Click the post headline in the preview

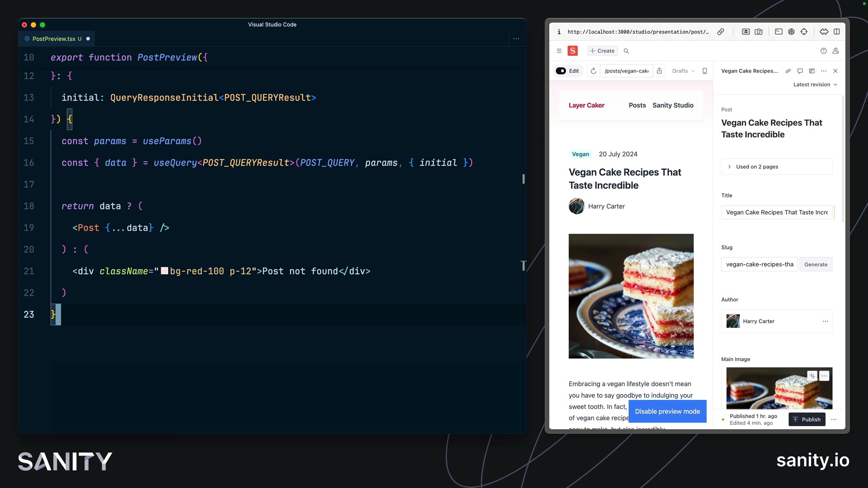pos(625,179)
